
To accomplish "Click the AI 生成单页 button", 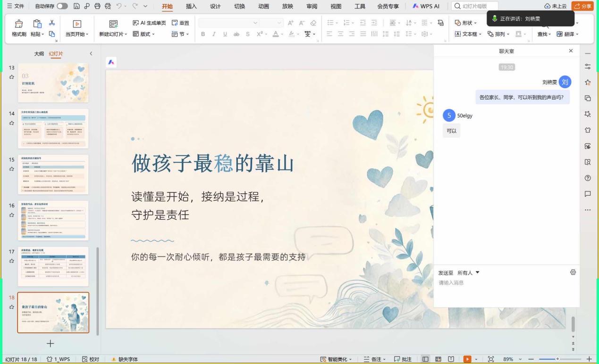I will click(149, 23).
